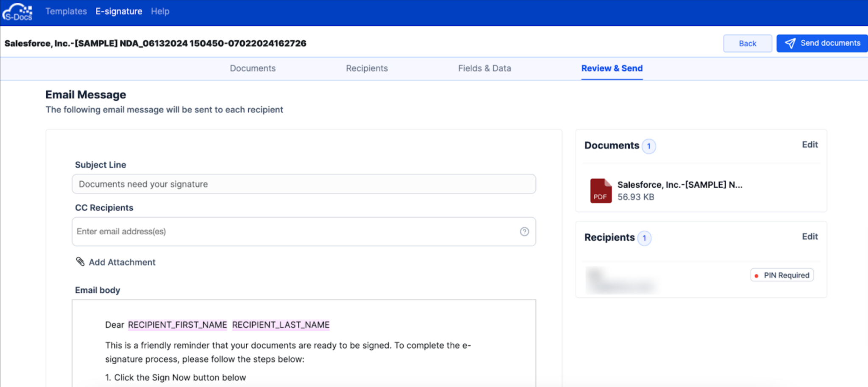This screenshot has width=868, height=387.
Task: Click the Back button
Action: [x=748, y=43]
